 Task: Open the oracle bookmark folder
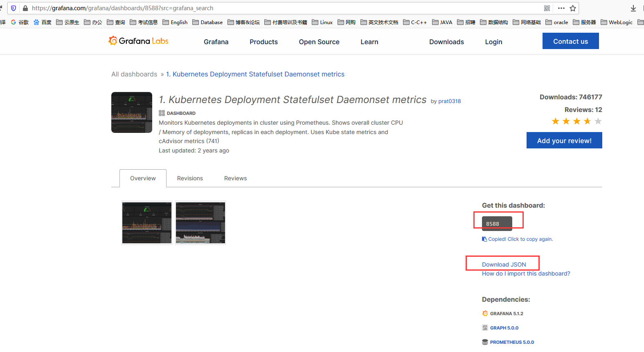(557, 22)
